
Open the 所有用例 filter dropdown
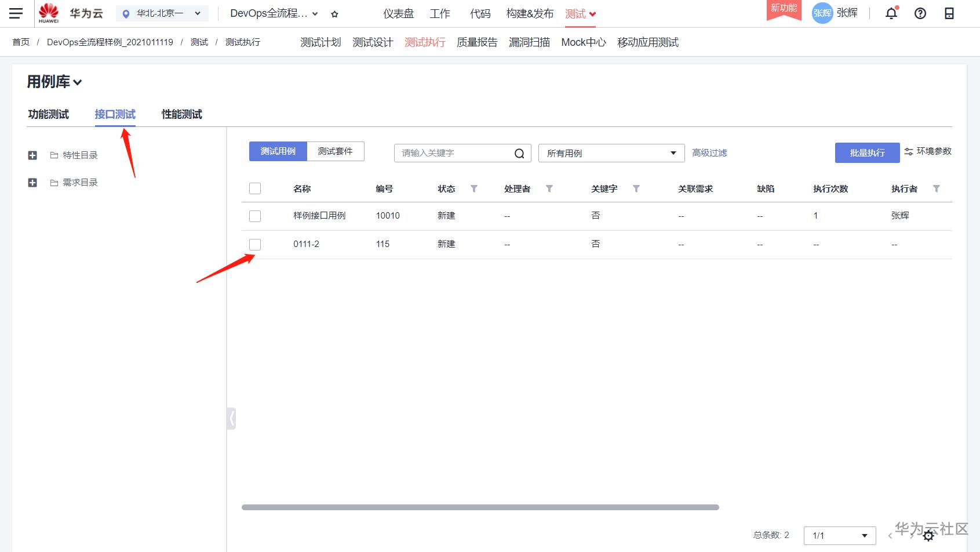click(611, 153)
